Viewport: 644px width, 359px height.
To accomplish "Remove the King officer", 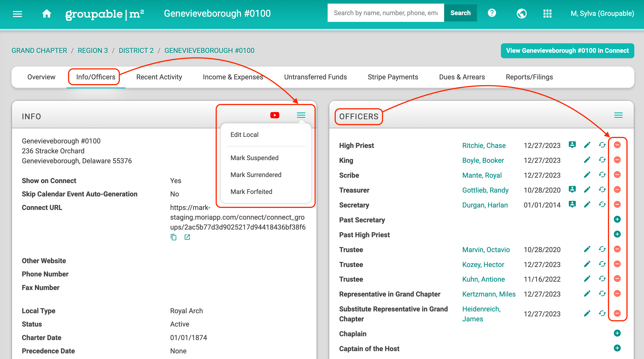I will pyautogui.click(x=617, y=160).
